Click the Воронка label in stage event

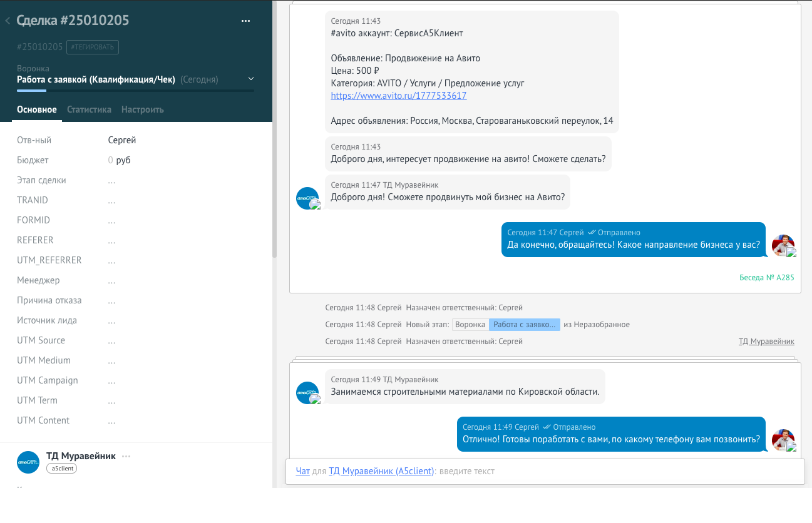(x=470, y=325)
